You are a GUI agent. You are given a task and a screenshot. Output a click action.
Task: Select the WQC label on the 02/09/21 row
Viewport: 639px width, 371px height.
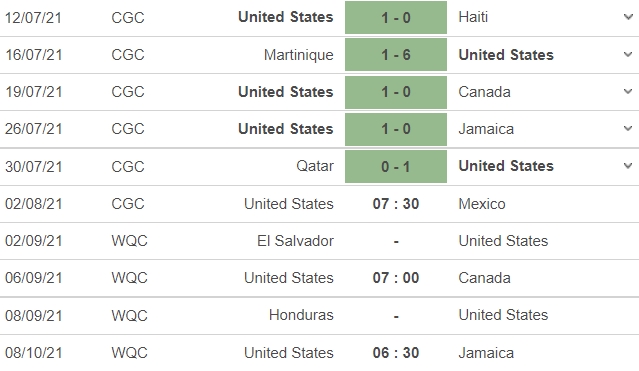click(129, 241)
